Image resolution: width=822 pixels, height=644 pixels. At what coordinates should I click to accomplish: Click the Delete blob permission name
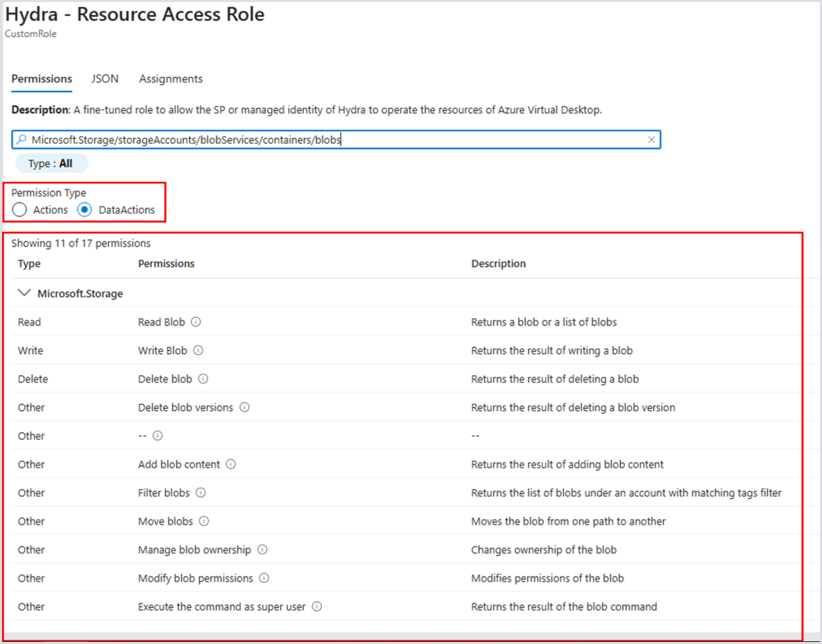(x=165, y=379)
